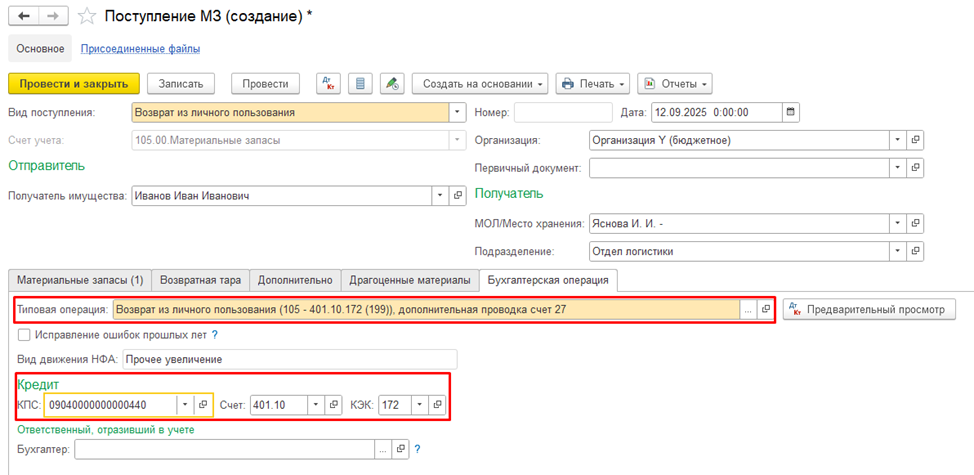Show Дт/Кт postings from toolbar icon

click(x=329, y=83)
